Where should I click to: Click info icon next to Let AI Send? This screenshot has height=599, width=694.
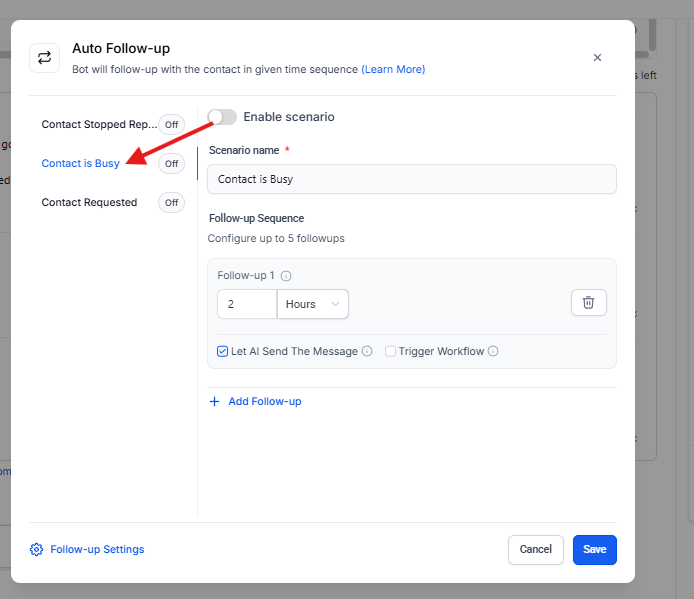367,352
